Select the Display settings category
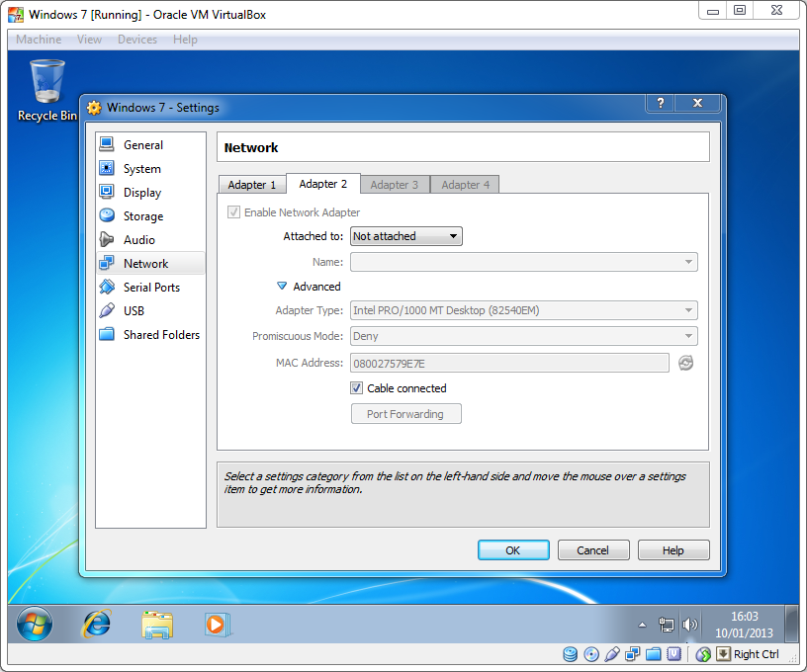Viewport: 807px width, 672px height. [x=141, y=193]
